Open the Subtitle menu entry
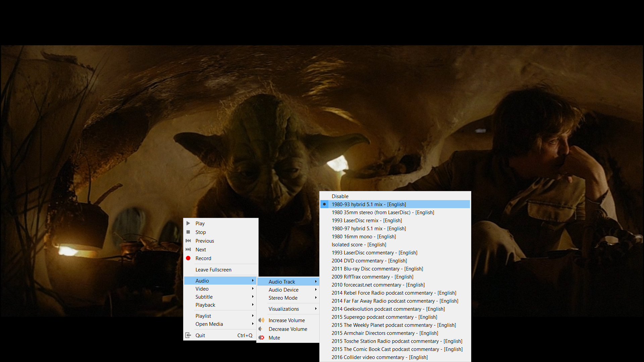 click(220, 297)
